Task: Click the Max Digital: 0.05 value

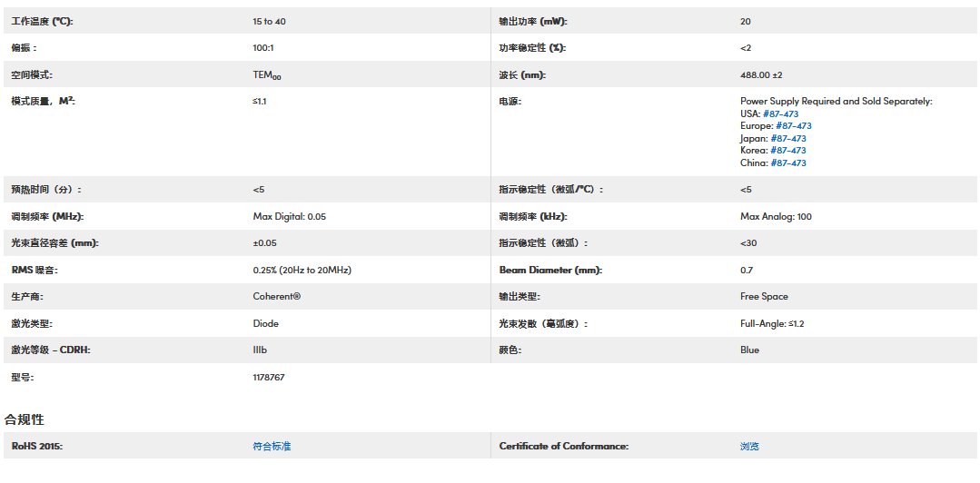Action: click(x=289, y=216)
